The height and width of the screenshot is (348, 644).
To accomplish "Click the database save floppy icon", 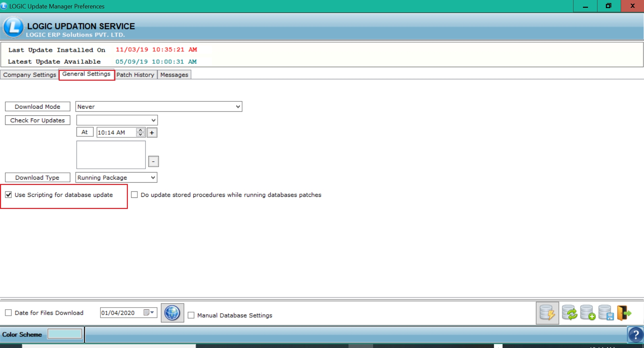I will [x=606, y=313].
